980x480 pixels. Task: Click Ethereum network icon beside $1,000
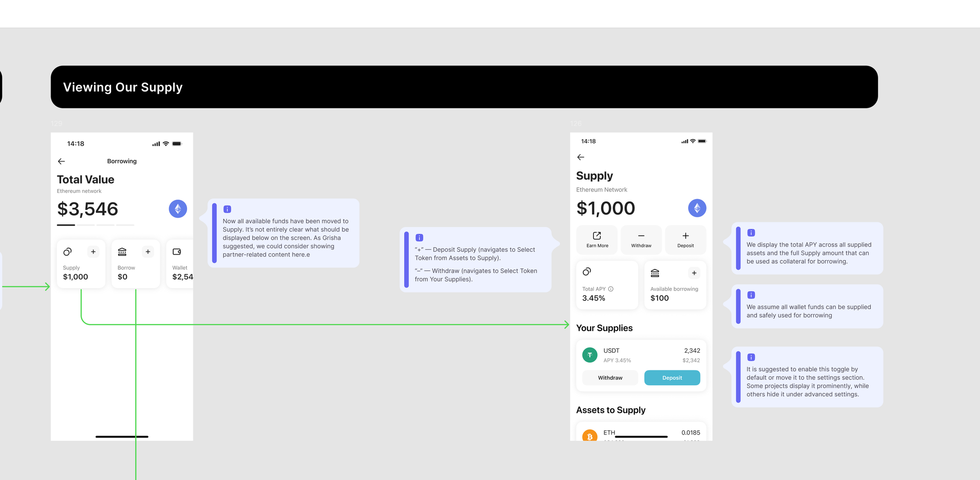coord(697,208)
